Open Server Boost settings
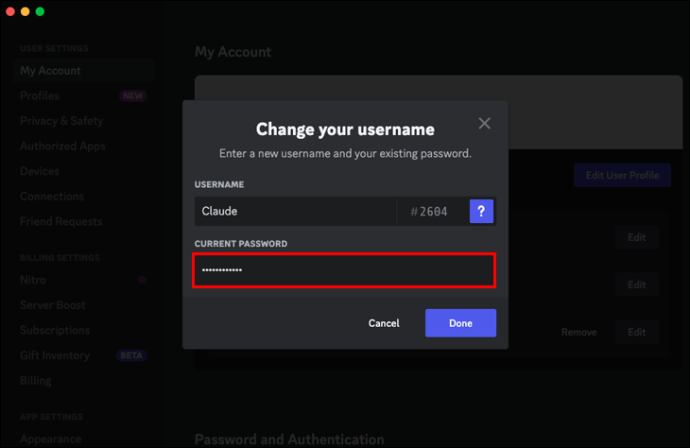The height and width of the screenshot is (448, 690). (x=53, y=305)
